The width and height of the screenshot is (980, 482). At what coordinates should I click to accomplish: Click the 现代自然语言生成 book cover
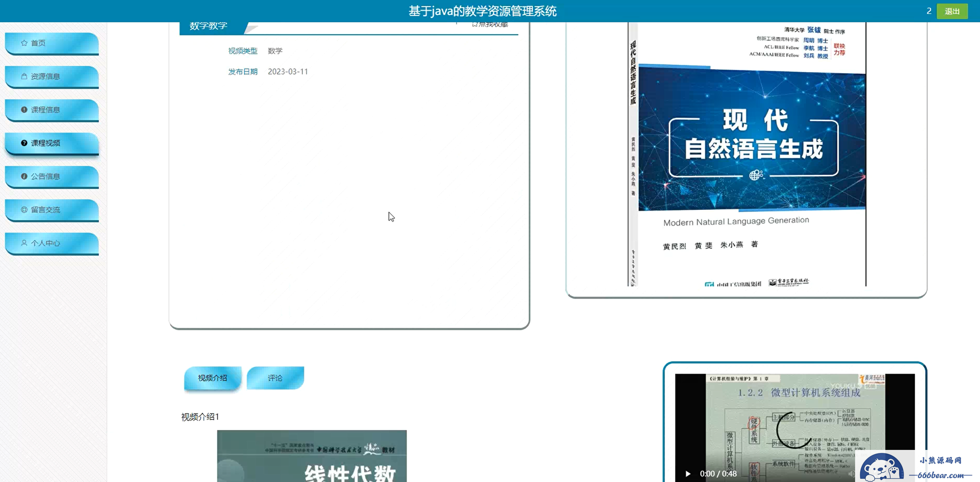click(x=747, y=154)
